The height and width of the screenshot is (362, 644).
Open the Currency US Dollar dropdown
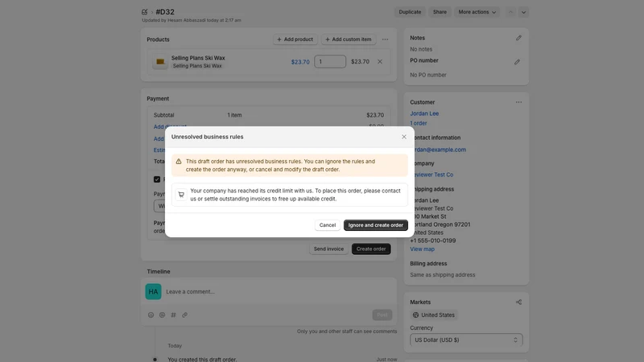466,339
